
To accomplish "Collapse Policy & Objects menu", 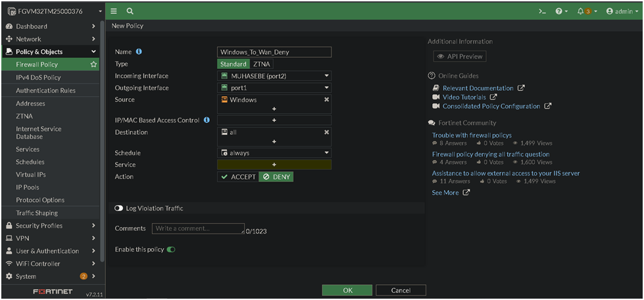I will (x=51, y=52).
